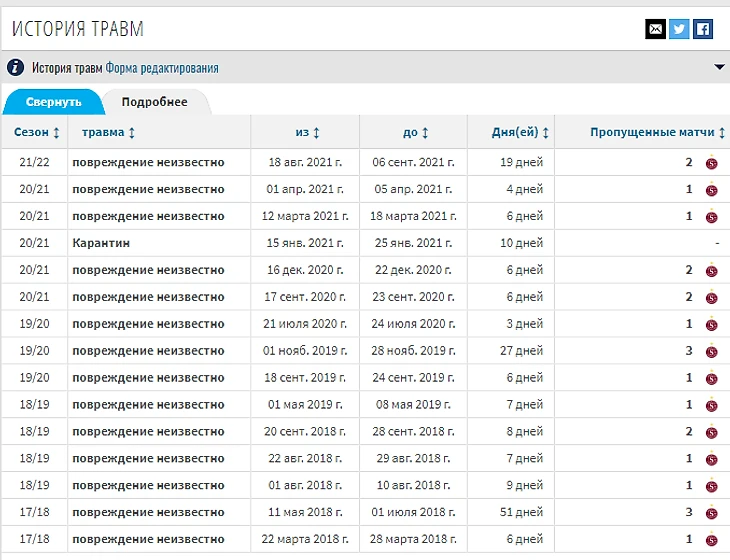
Task: Click club crest in 01 нояб. 2019 row
Action: click(711, 351)
